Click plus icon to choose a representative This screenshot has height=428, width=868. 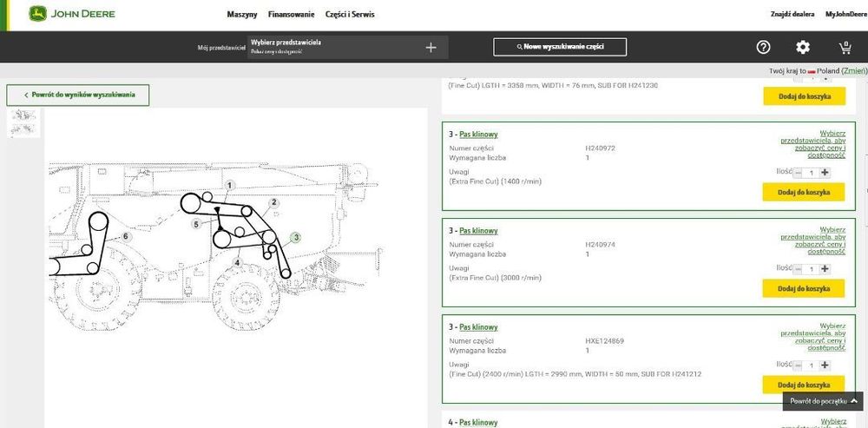point(431,48)
